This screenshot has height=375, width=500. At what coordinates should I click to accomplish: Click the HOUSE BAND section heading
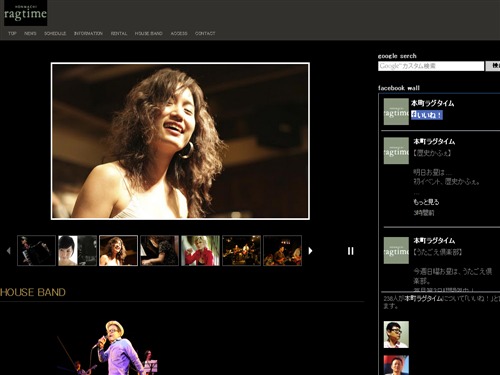tap(33, 292)
